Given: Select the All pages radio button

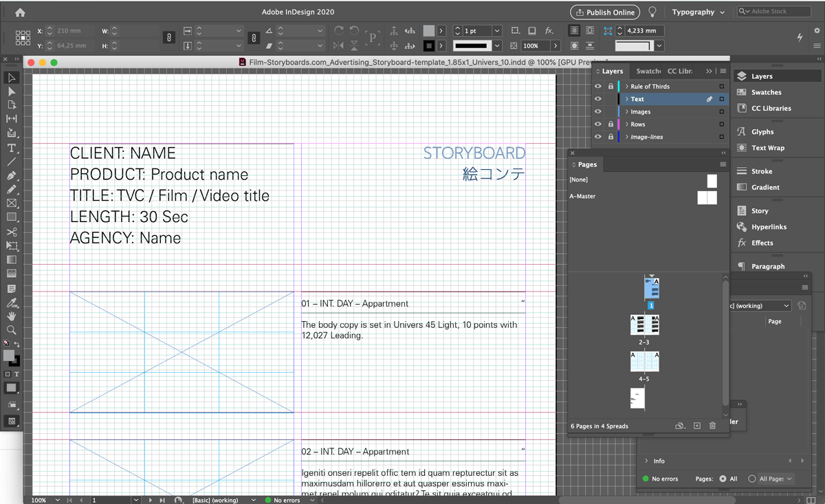Looking at the screenshot, I should 723,479.
